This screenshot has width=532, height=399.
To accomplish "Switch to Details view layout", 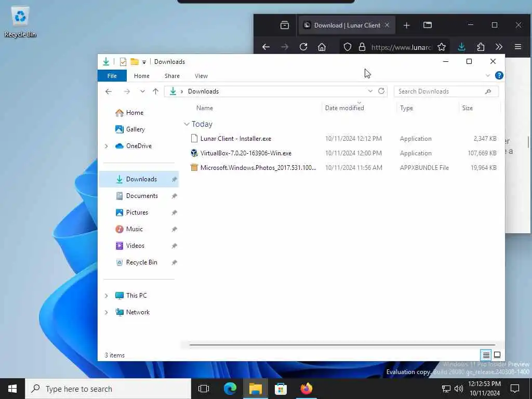I will tap(486, 355).
